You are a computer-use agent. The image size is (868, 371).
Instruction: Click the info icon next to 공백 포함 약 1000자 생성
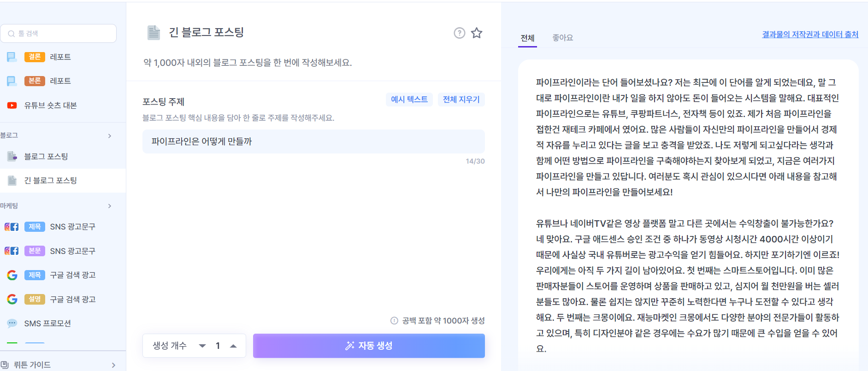click(x=394, y=320)
